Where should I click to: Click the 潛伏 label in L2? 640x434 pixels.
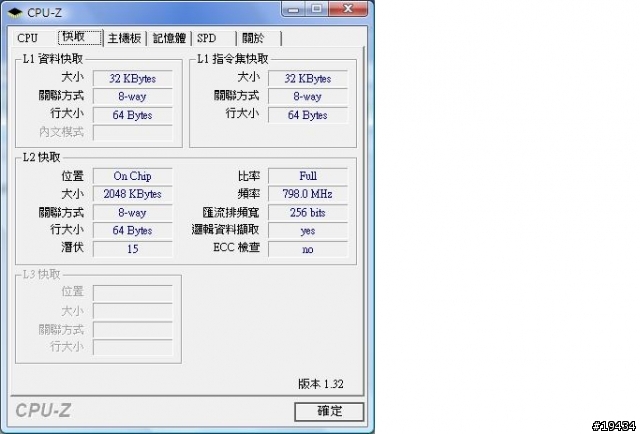(x=72, y=247)
